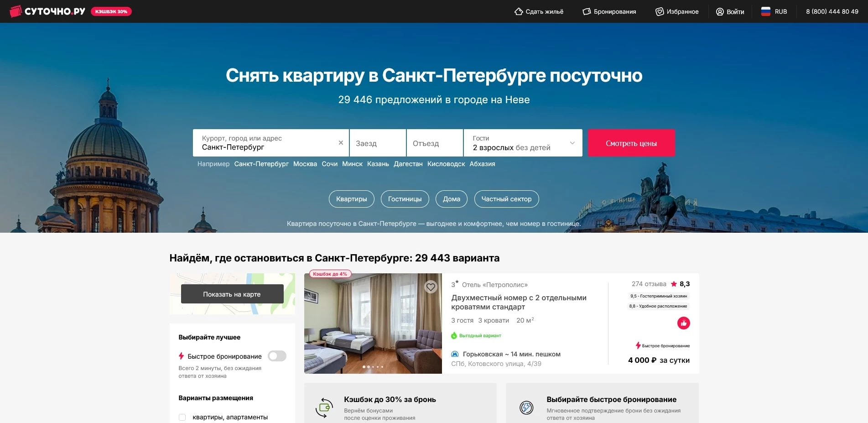Select the Частный сектор category chip

506,199
